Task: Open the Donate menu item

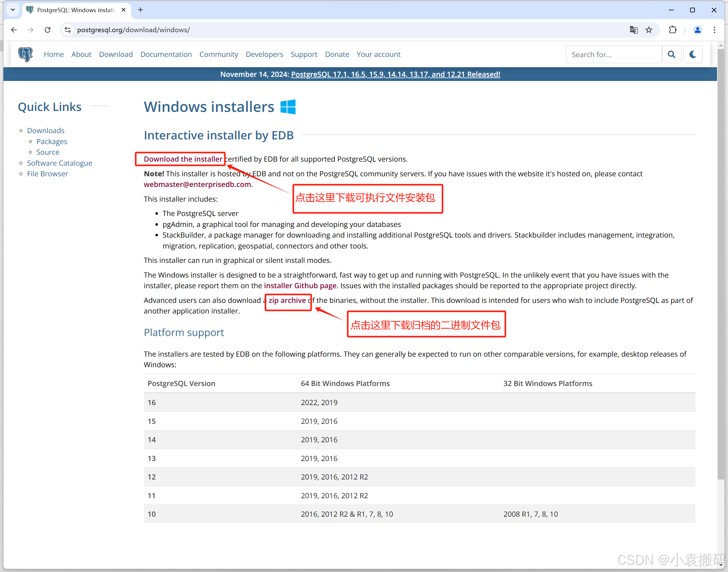Action: pyautogui.click(x=337, y=54)
